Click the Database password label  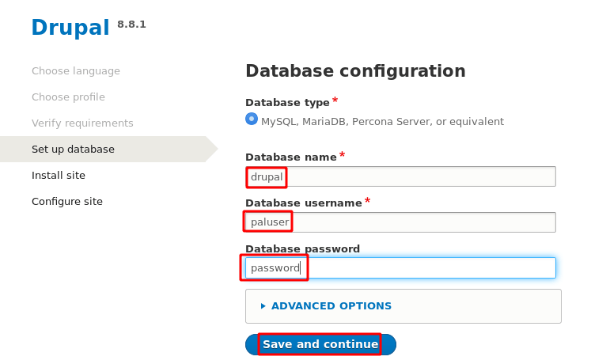point(302,249)
